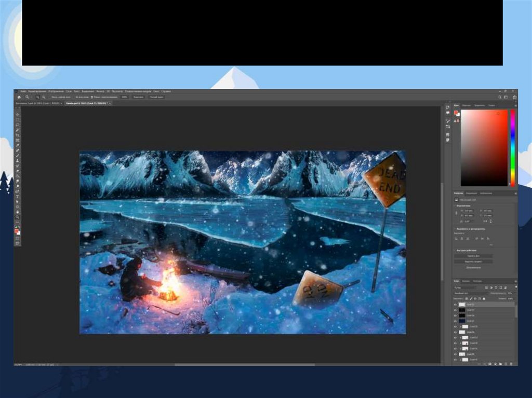
Task: Choose Zoom In mode in the options bar
Action: coord(38,98)
